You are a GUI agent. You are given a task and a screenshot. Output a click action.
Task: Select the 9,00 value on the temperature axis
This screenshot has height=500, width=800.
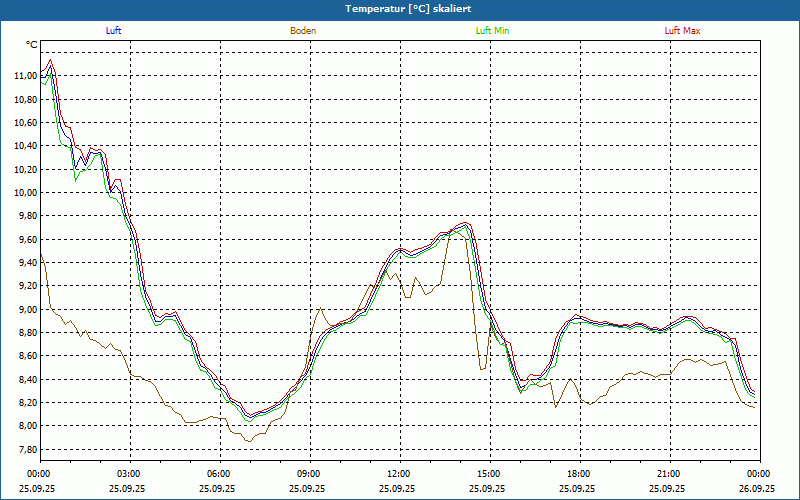[27, 310]
